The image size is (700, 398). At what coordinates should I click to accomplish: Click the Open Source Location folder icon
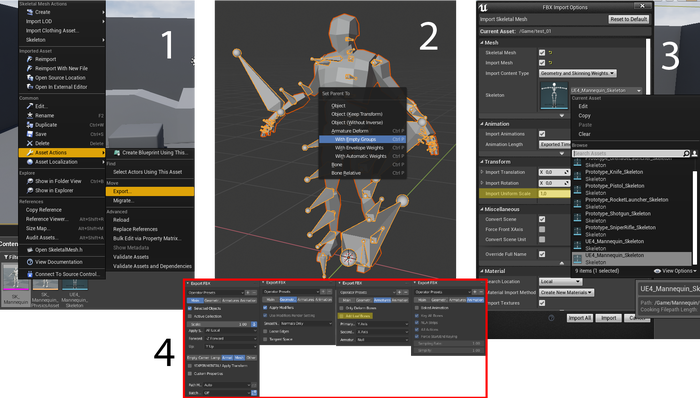click(x=30, y=78)
